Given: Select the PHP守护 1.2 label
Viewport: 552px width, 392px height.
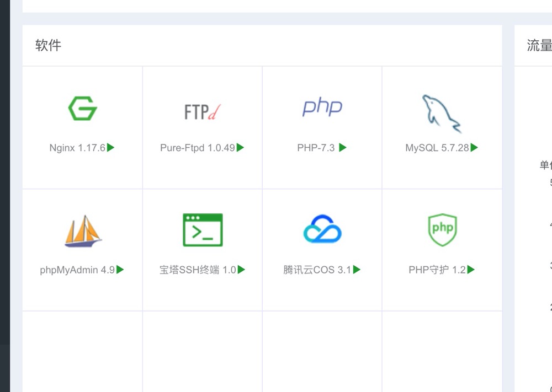Looking at the screenshot, I should point(437,270).
